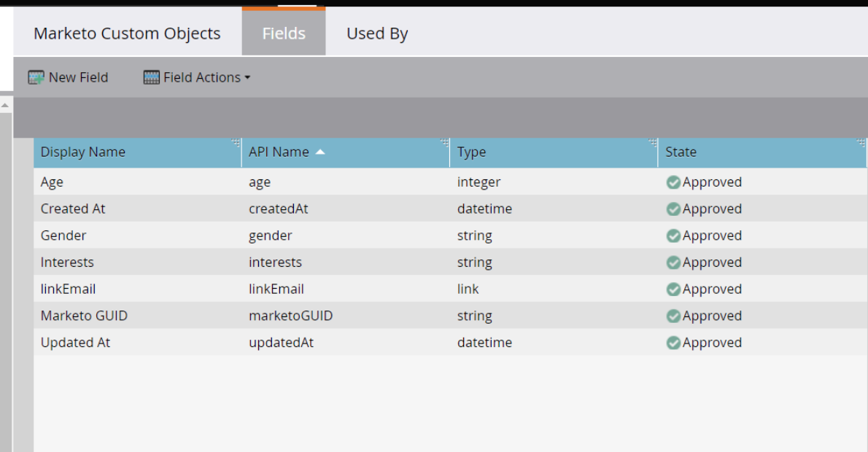The image size is (868, 452).
Task: Click the sort arrow on API Name
Action: click(319, 152)
